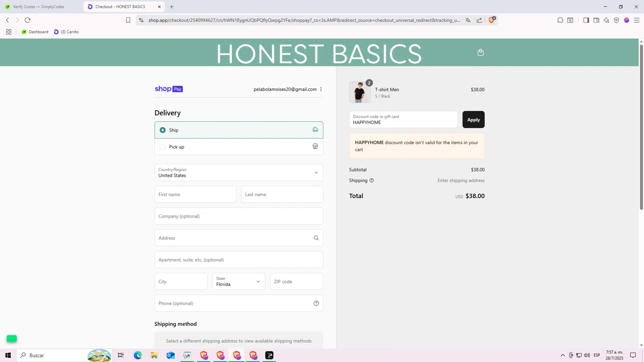Close the Checkout HONEST BASICS tab

159,7
